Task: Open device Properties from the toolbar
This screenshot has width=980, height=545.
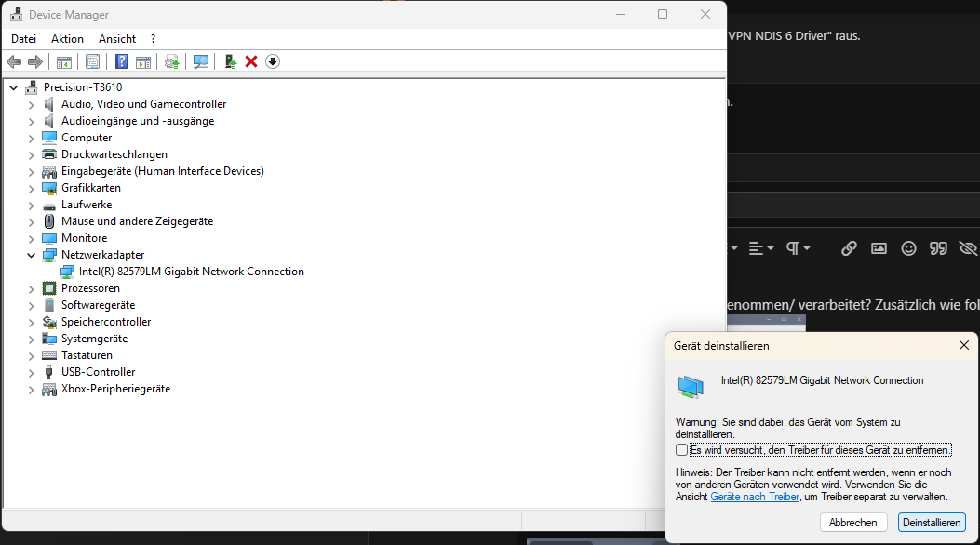Action: (92, 61)
